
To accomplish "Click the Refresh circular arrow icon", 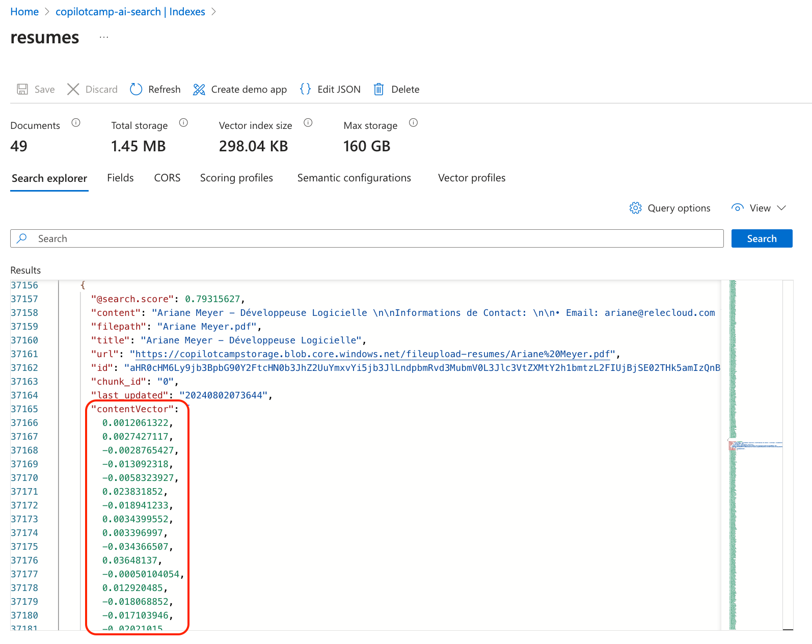I will coord(136,89).
